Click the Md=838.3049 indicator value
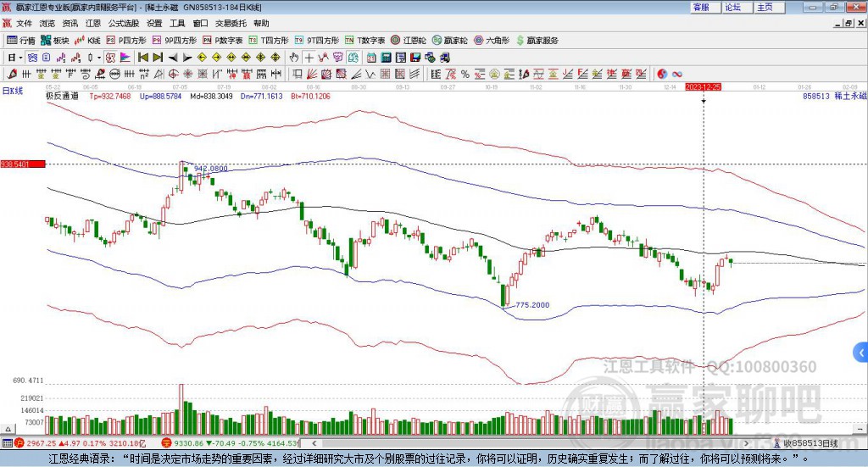Viewport: 868px width, 467px height. 211,96
